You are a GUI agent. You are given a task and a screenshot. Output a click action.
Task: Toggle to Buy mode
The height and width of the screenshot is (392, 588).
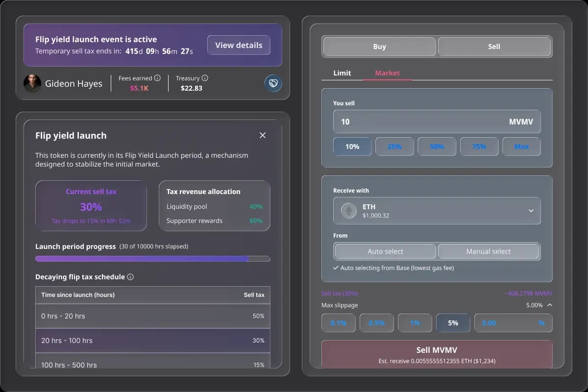coord(379,47)
